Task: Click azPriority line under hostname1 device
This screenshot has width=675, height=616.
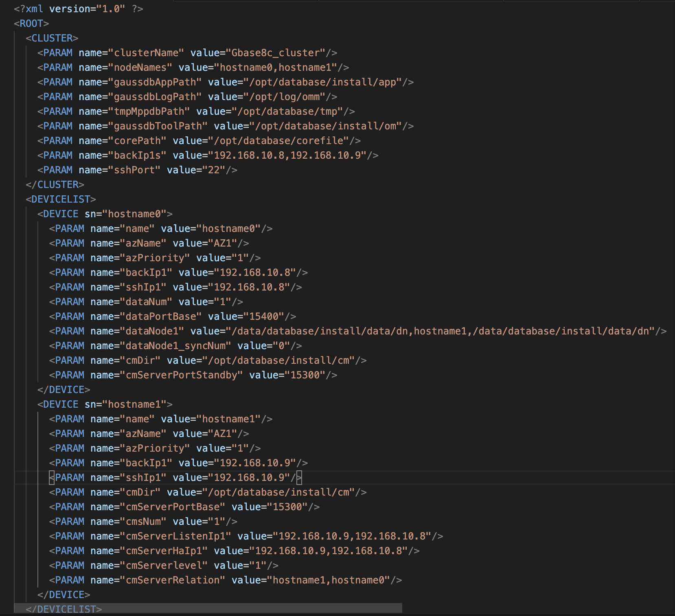Action: tap(155, 448)
